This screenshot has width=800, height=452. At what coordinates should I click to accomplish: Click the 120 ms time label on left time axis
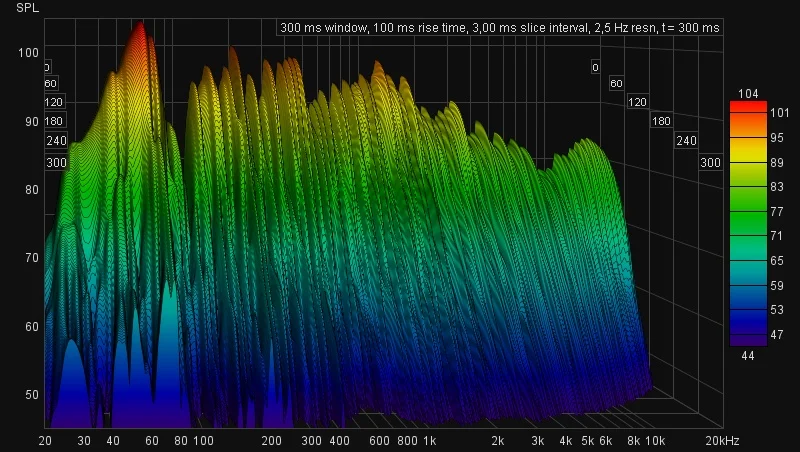point(54,102)
